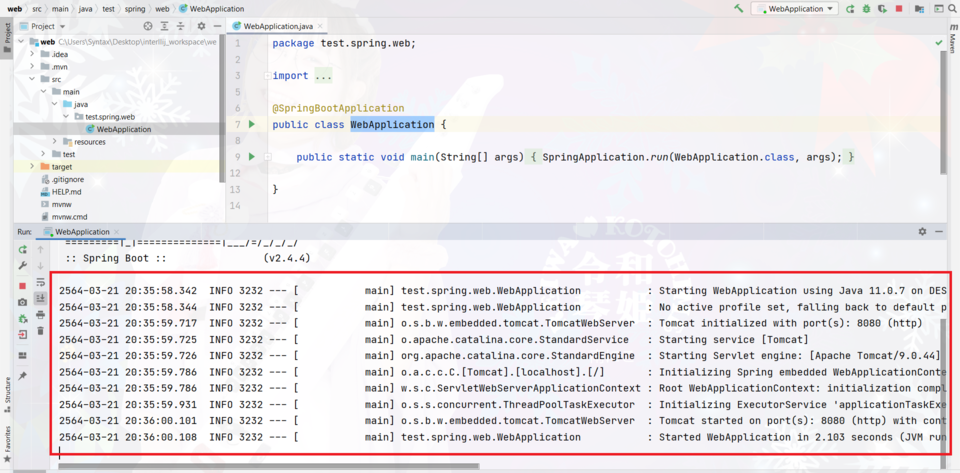Click the top toolbar Debug bug icon

(x=866, y=9)
